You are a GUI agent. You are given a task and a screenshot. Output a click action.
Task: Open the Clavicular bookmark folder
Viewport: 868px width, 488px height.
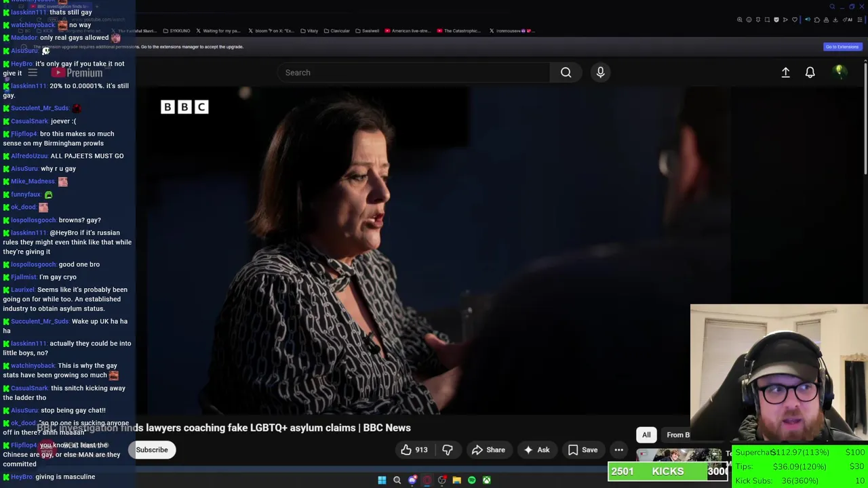click(x=337, y=30)
